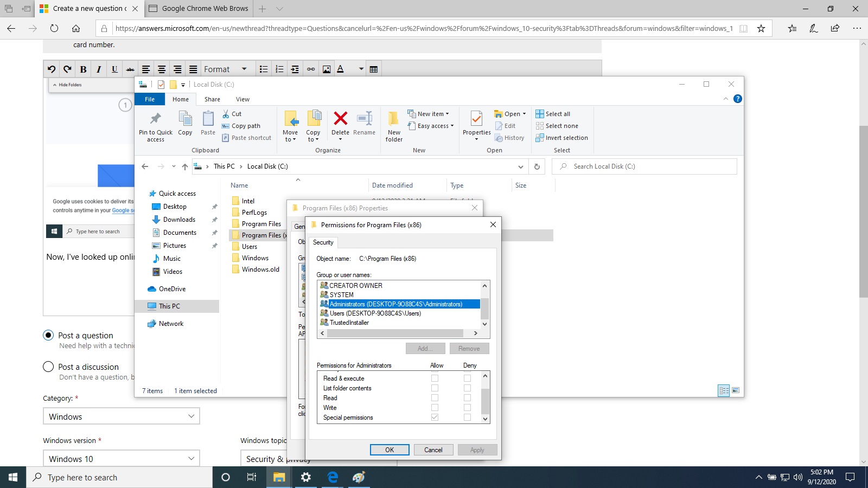Open the File menu in Explorer
This screenshot has height=488, width=868.
pyautogui.click(x=150, y=99)
